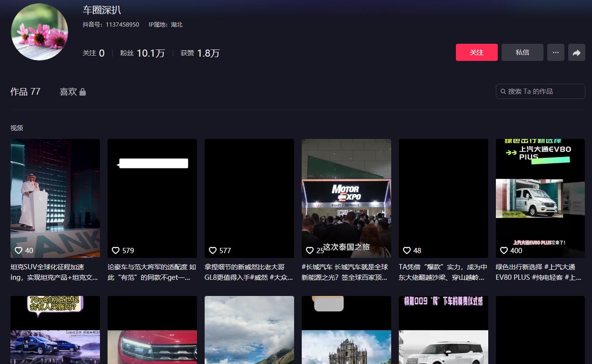Focus the 搜索 Ta 的作品 search field
Image resolution: width=592 pixels, height=364 pixels.
coord(541,91)
